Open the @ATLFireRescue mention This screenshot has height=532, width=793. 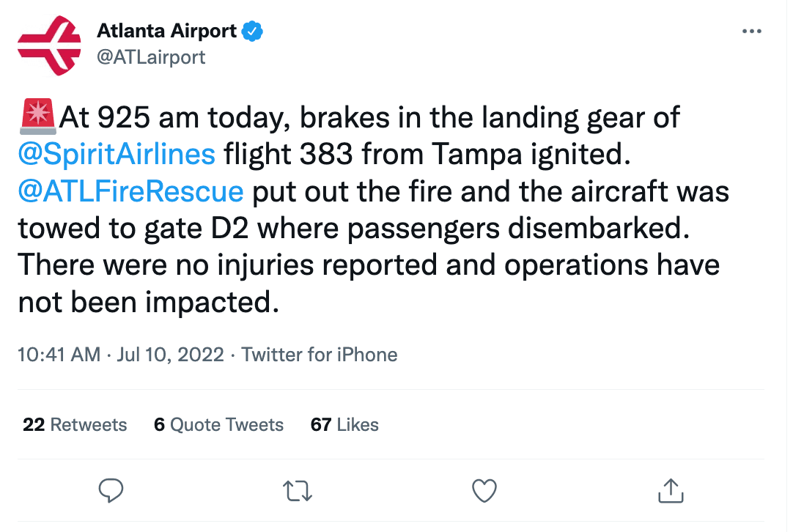(130, 191)
